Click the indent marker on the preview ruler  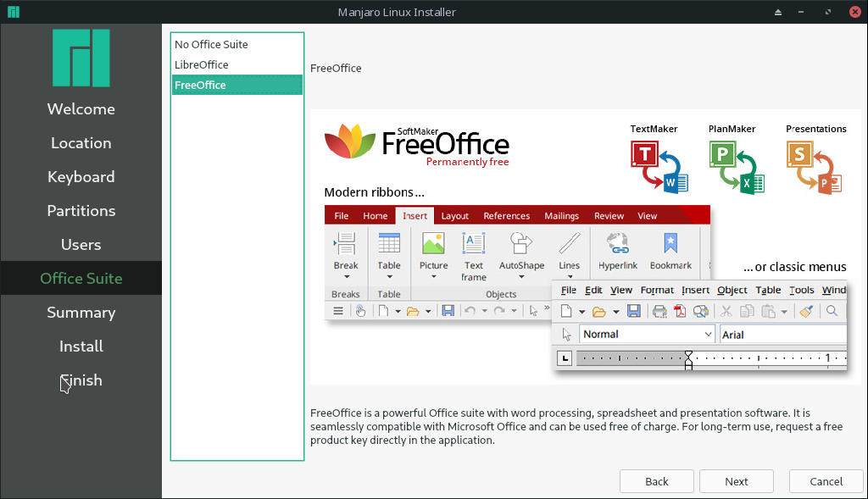(688, 359)
